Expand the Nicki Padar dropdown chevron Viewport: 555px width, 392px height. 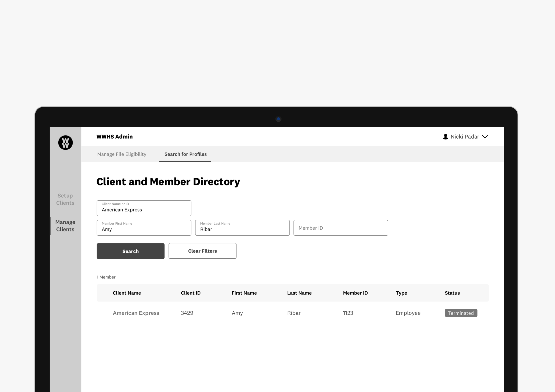pyautogui.click(x=485, y=137)
